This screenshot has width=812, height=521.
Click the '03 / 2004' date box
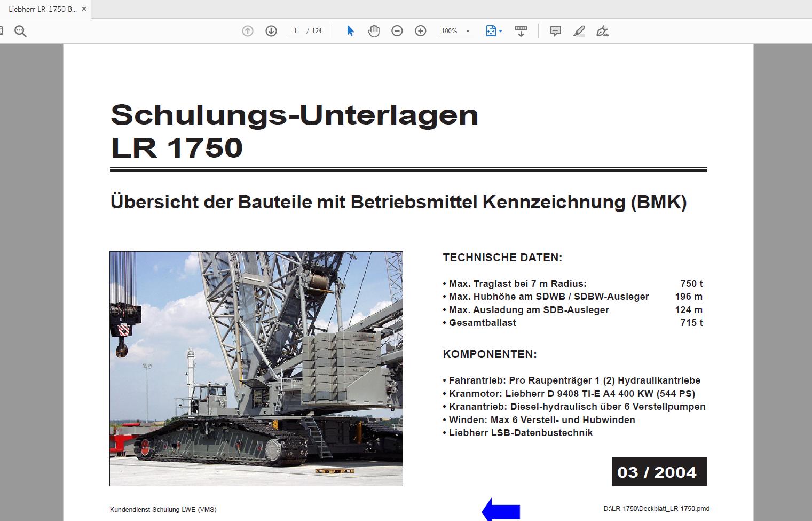coord(659,472)
